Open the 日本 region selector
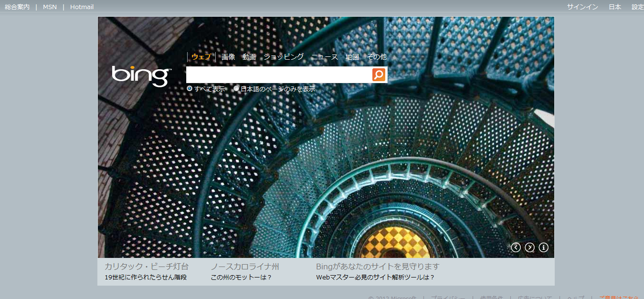Image resolution: width=644 pixels, height=299 pixels. (x=615, y=7)
